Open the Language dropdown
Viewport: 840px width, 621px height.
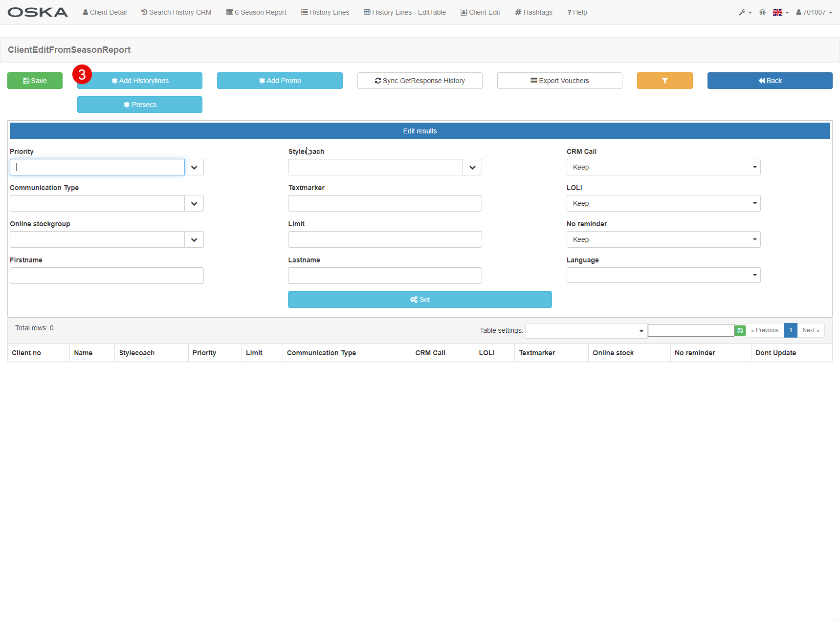point(663,275)
